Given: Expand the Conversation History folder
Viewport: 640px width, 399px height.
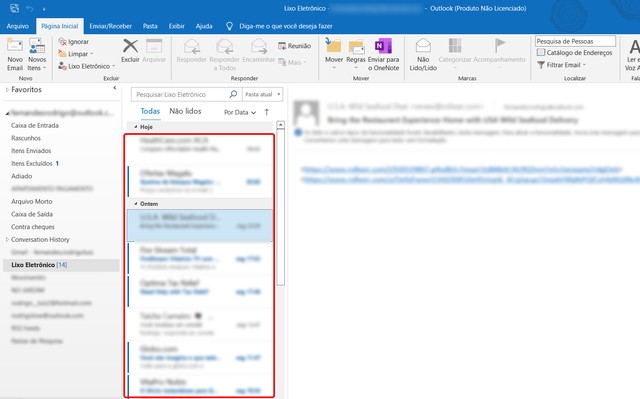Looking at the screenshot, I should pos(7,239).
